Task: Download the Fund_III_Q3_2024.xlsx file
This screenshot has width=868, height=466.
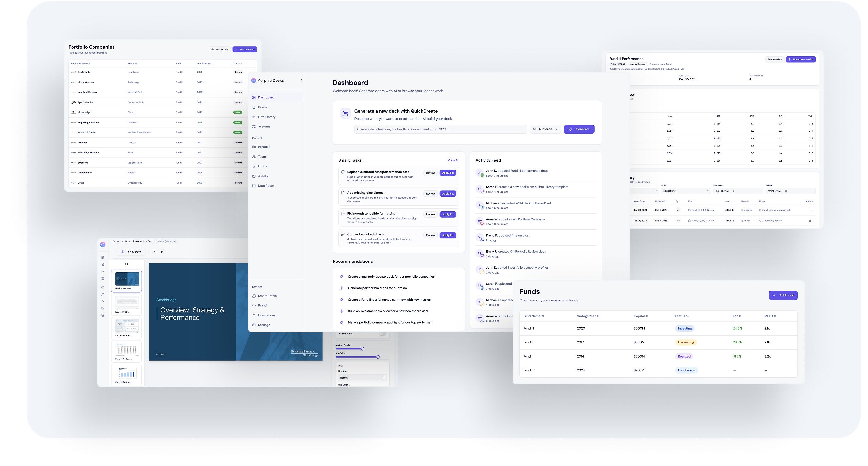Action: click(x=810, y=221)
